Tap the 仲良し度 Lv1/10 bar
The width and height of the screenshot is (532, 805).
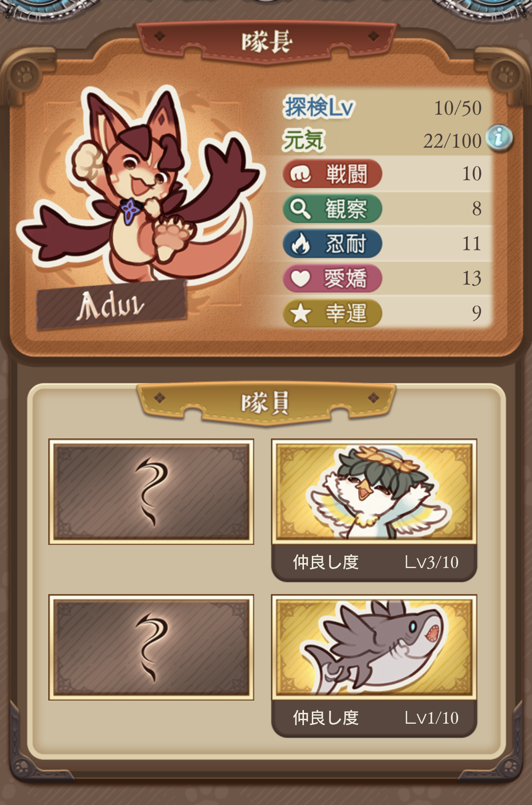coord(374,718)
